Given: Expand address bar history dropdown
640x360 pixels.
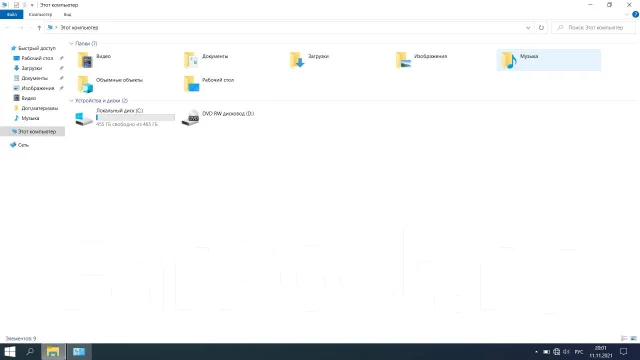Looking at the screenshot, I should point(528,28).
